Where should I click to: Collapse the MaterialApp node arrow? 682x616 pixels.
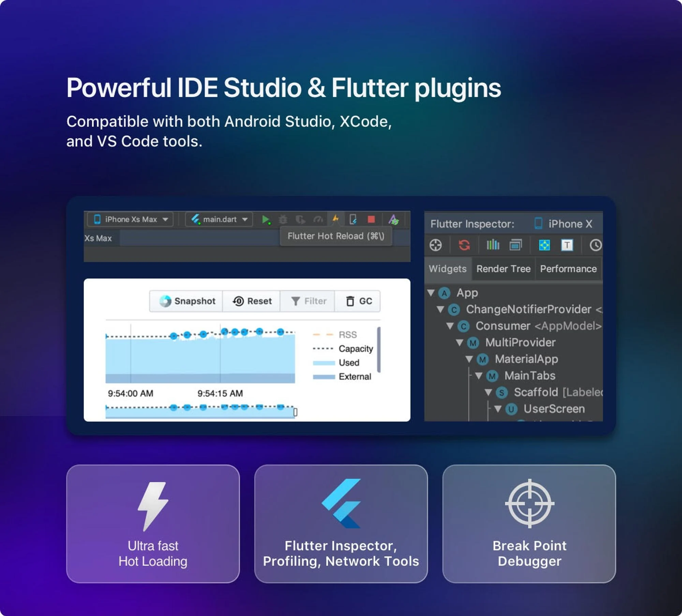click(x=469, y=359)
